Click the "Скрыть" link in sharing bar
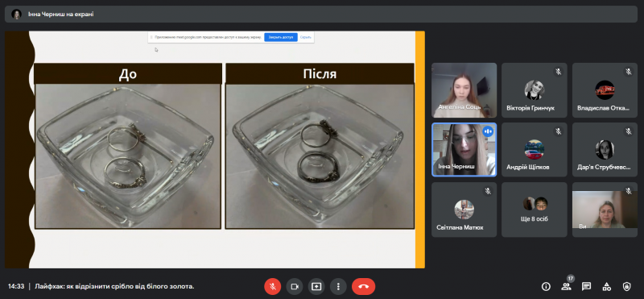 click(x=305, y=37)
